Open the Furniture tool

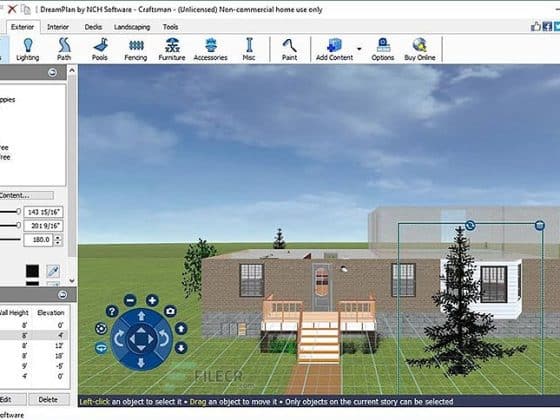(172, 49)
